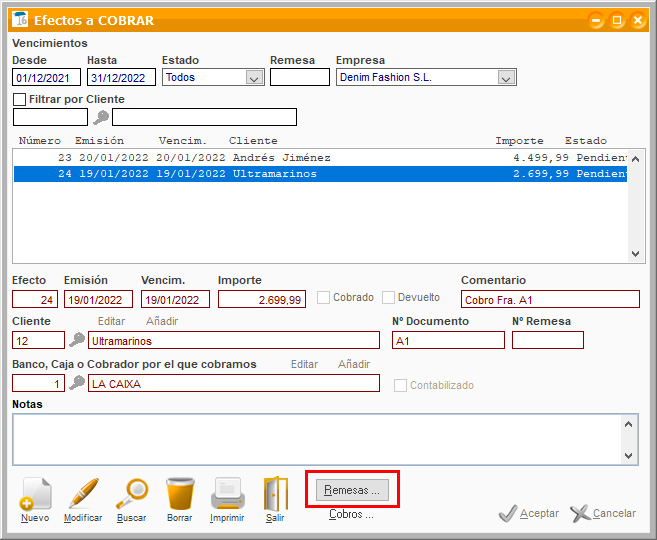The image size is (657, 540).
Task: Open the Remesas... button
Action: coord(352,490)
